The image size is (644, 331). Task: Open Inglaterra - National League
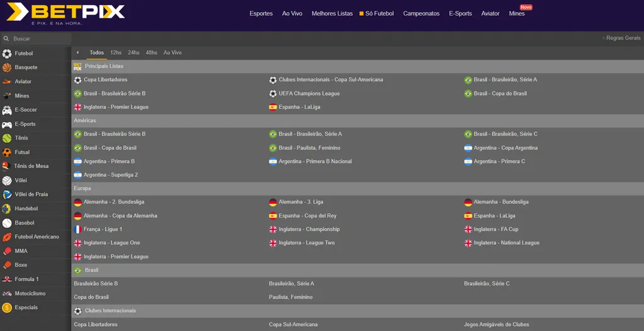pyautogui.click(x=506, y=243)
